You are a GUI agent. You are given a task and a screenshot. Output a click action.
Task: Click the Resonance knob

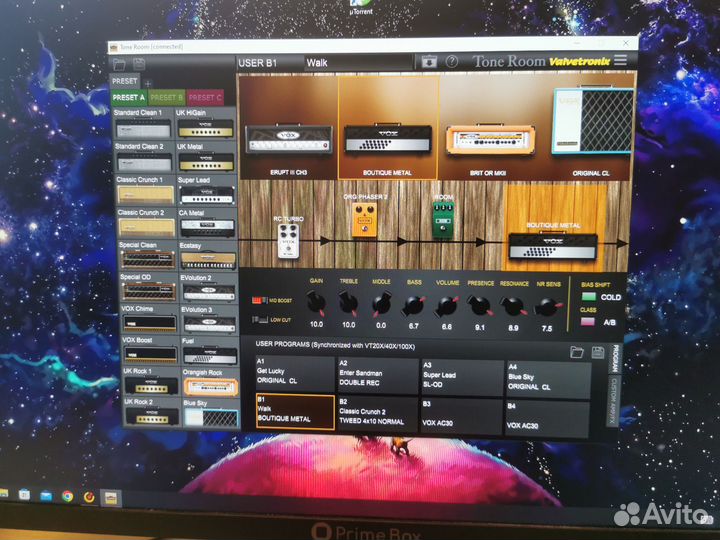pos(513,307)
